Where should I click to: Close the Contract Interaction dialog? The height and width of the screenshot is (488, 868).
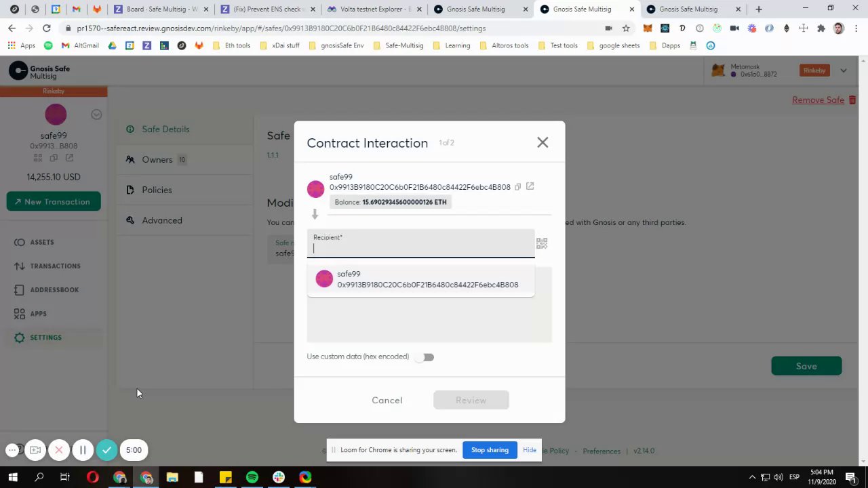[x=542, y=142]
